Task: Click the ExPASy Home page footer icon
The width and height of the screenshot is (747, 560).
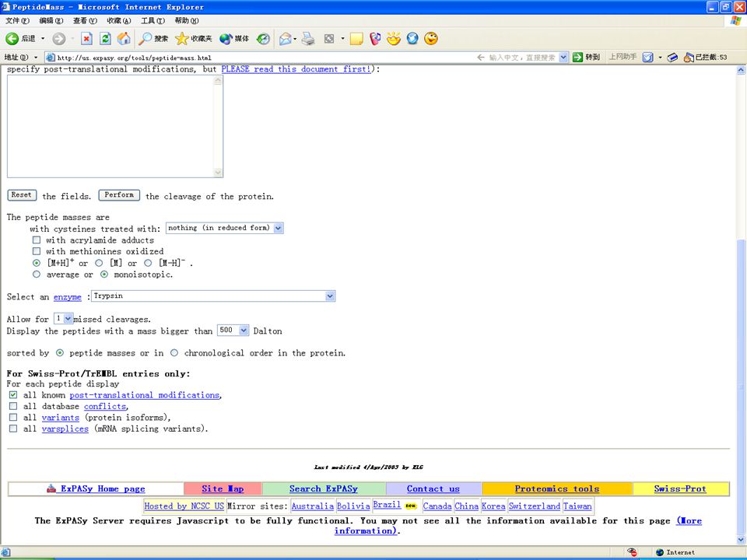Action: tap(51, 488)
